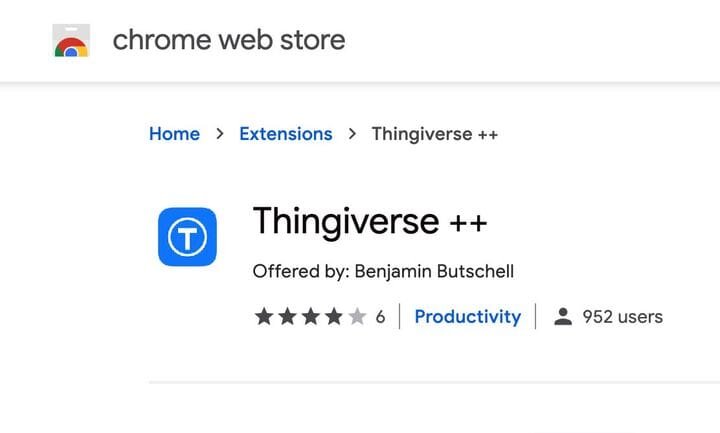The height and width of the screenshot is (433, 720).
Task: Click the fifth gray rating star
Action: coord(356,317)
